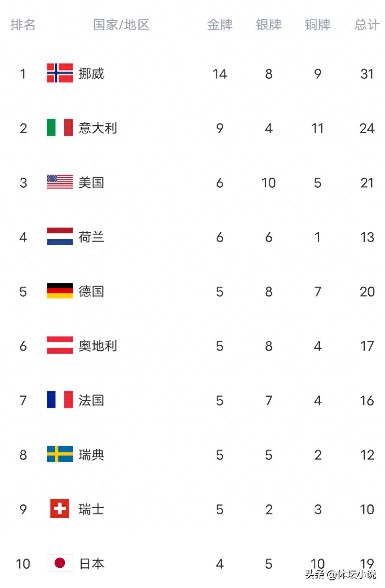Click the Norway flag icon
The height and width of the screenshot is (588, 385).
(x=60, y=73)
